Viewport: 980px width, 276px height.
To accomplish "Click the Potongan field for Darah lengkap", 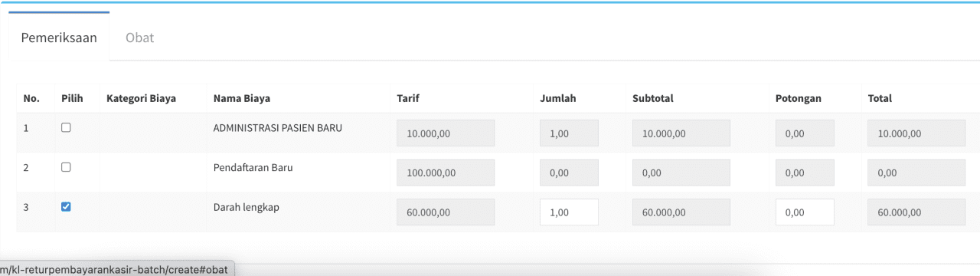I will [805, 212].
